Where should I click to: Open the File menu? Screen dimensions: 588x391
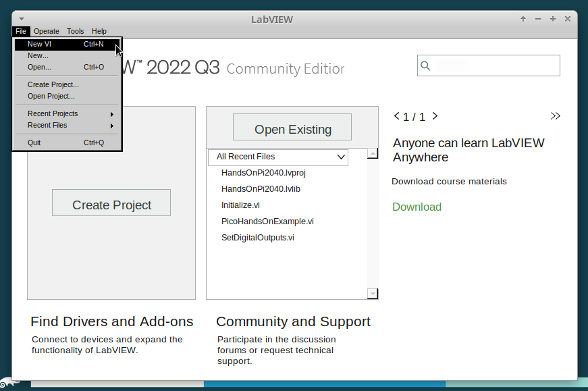click(21, 31)
